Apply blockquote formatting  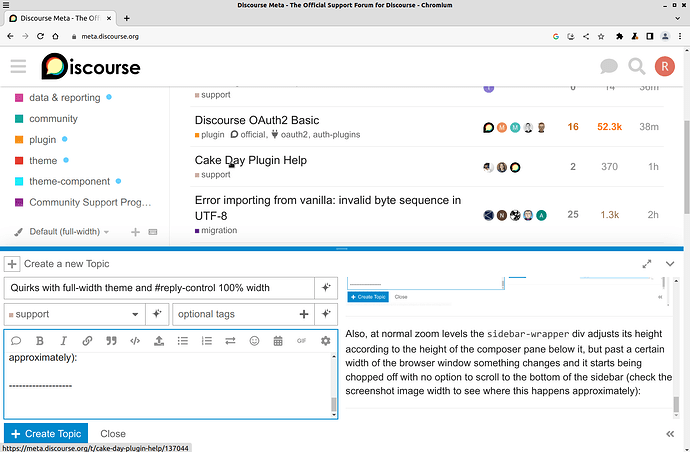pos(111,341)
